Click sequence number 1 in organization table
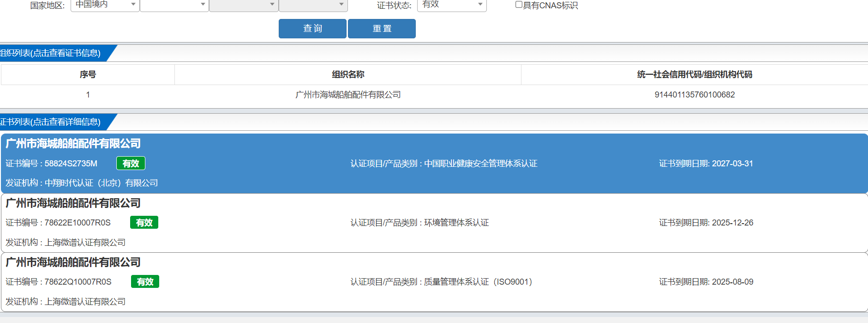Image resolution: width=868 pixels, height=323 pixels. 88,95
